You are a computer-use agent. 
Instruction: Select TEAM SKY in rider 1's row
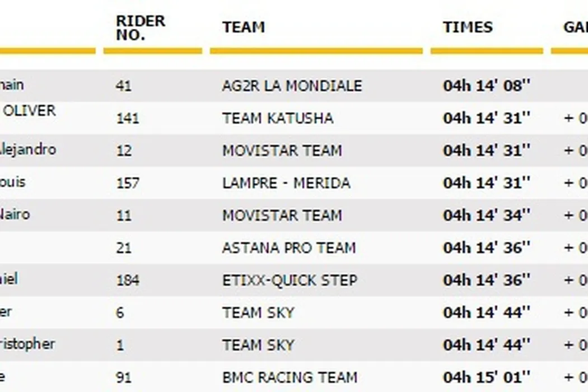point(258,345)
